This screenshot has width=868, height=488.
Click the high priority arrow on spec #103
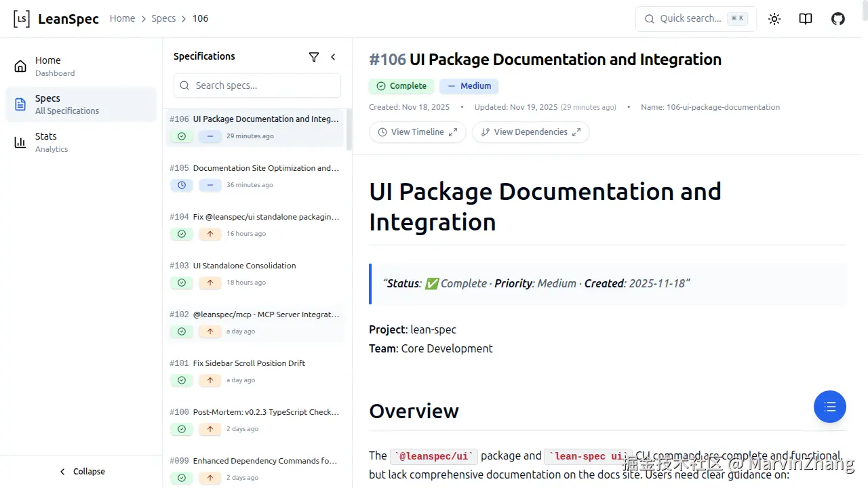point(210,283)
